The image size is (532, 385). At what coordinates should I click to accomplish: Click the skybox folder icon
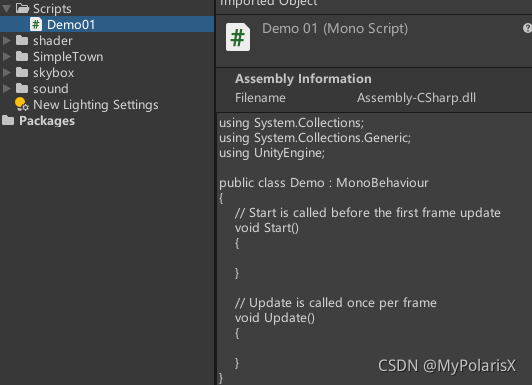[22, 72]
